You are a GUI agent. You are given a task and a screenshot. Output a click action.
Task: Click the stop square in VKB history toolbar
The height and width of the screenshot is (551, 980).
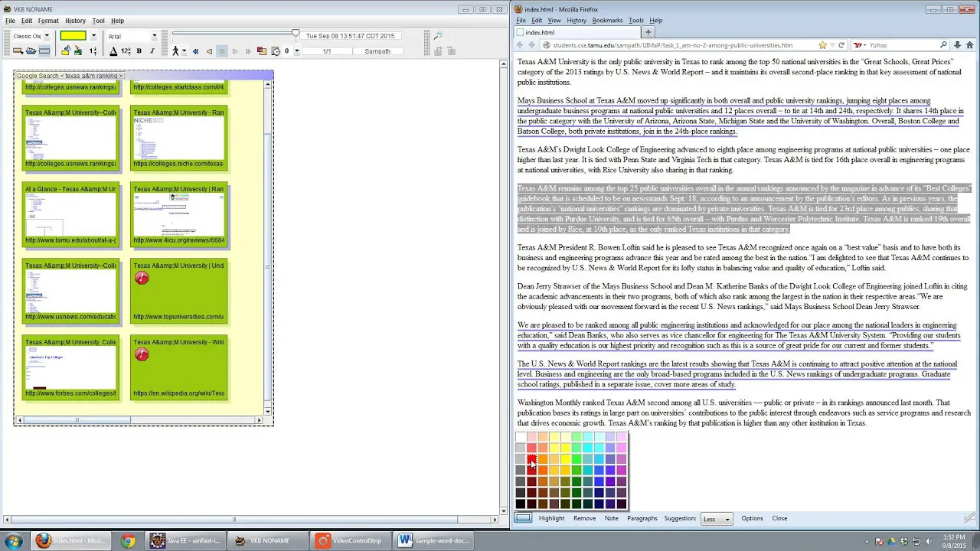(x=222, y=51)
